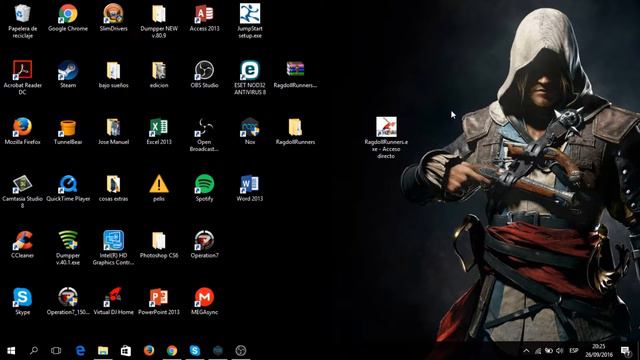Expand the hidden system tray icons chevron
The height and width of the screenshot is (360, 640).
[526, 351]
